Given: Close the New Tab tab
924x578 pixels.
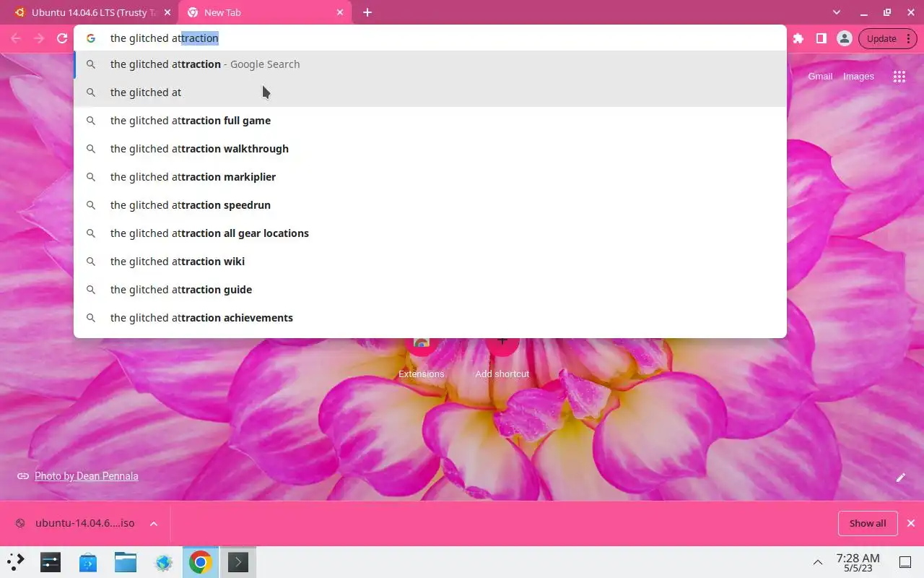Looking at the screenshot, I should [340, 12].
